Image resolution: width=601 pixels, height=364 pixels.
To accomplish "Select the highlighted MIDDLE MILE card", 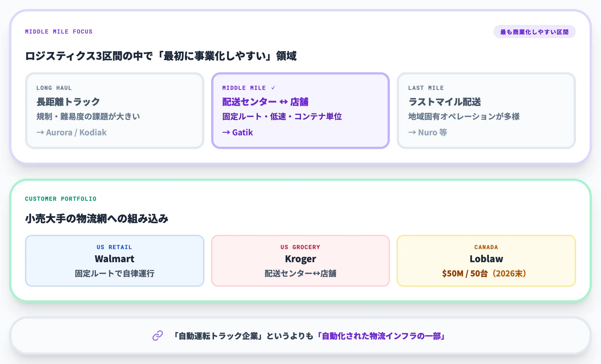I will (300, 111).
